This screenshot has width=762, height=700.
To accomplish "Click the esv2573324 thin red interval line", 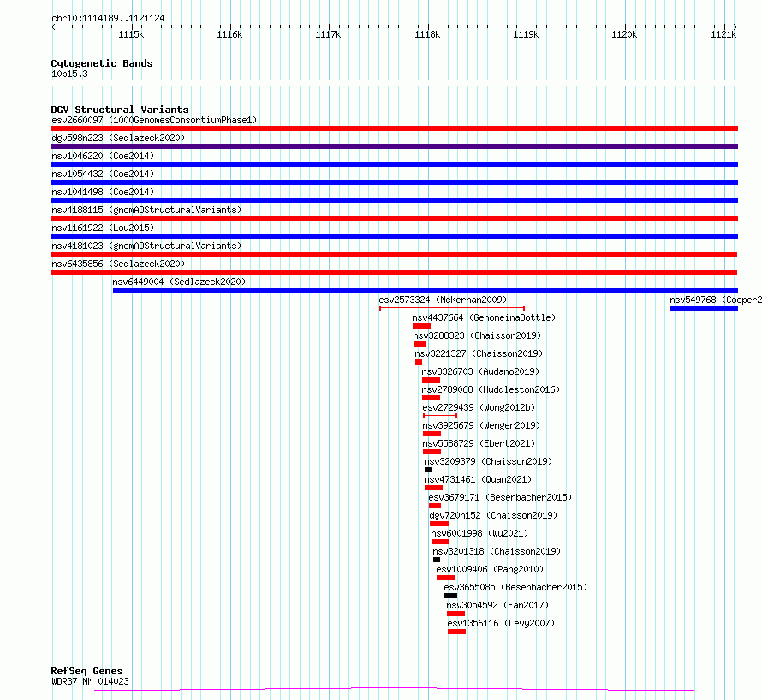I will [x=452, y=308].
